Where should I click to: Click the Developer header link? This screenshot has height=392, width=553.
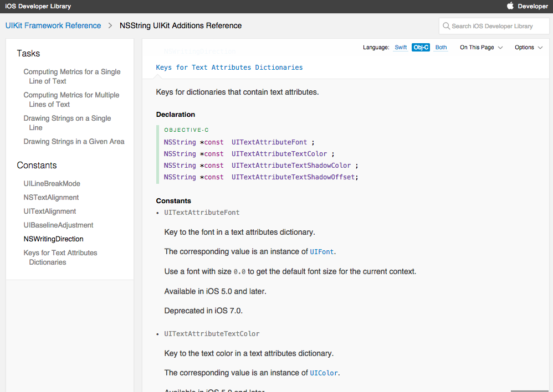tap(532, 7)
